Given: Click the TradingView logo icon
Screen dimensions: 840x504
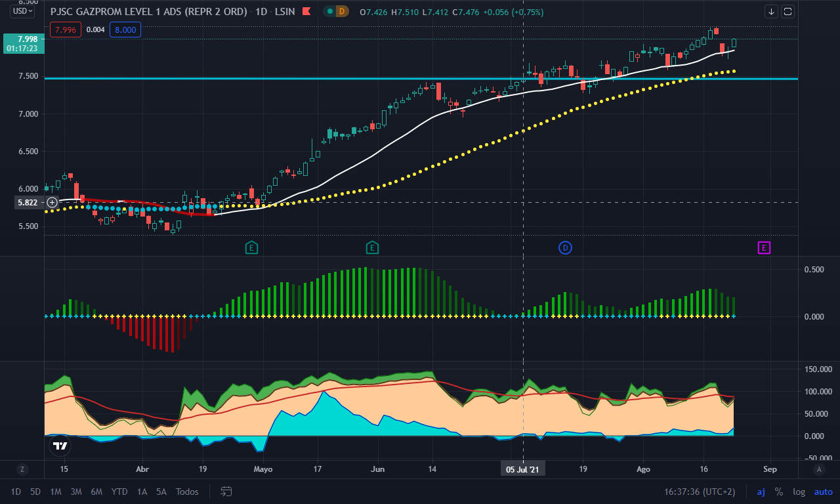Looking at the screenshot, I should 60,446.
